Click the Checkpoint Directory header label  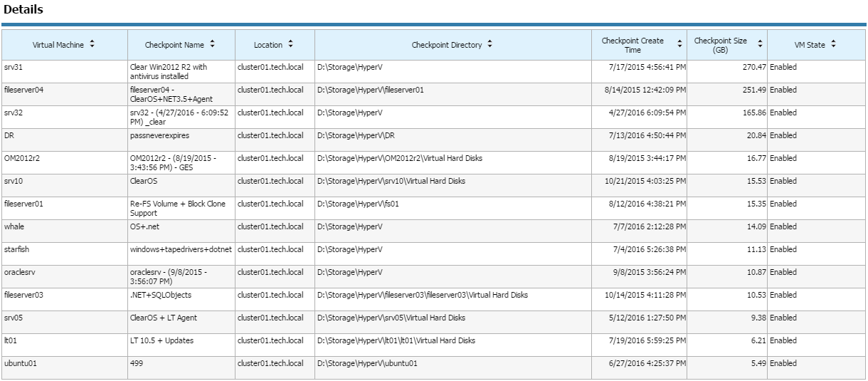447,45
